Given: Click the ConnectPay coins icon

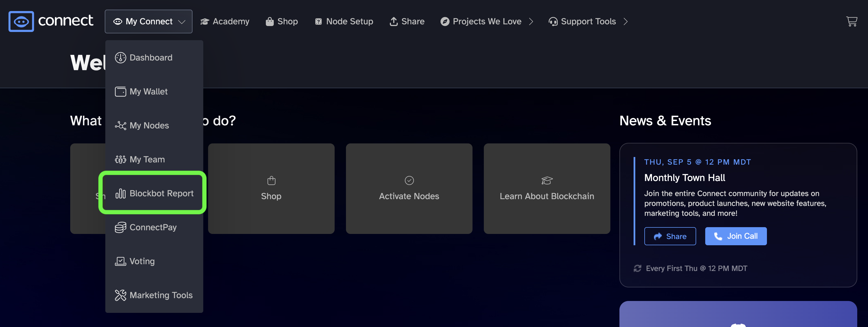Looking at the screenshot, I should tap(120, 227).
